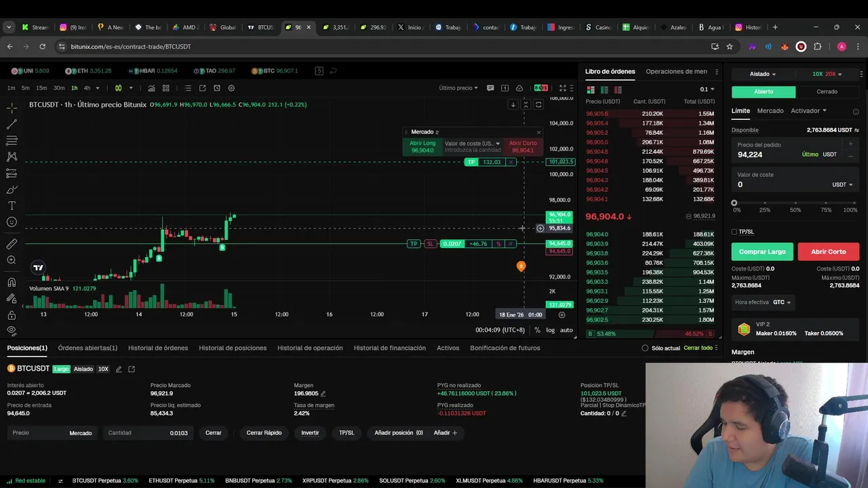Click the refresh icon on chart
Image resolution: width=868 pixels, height=488 pixels.
point(538,104)
